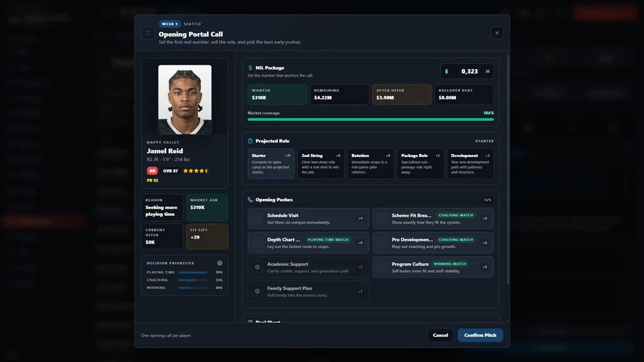Click the 'One opening call per player.' note
This screenshot has width=644, height=362.
pos(166,335)
